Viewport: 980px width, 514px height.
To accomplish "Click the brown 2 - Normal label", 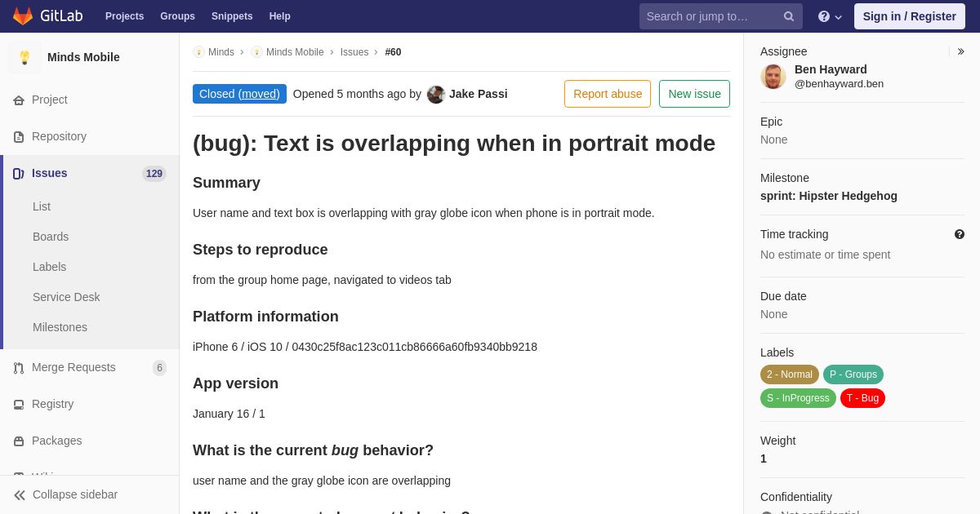I will pos(790,374).
